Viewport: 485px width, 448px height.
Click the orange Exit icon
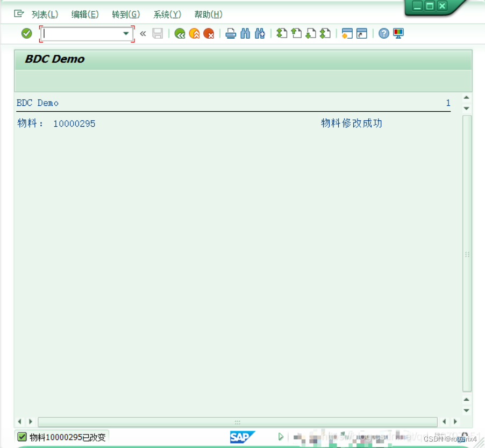194,33
